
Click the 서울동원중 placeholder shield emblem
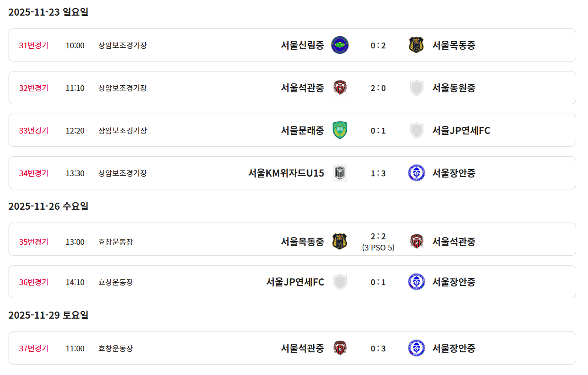tap(416, 88)
